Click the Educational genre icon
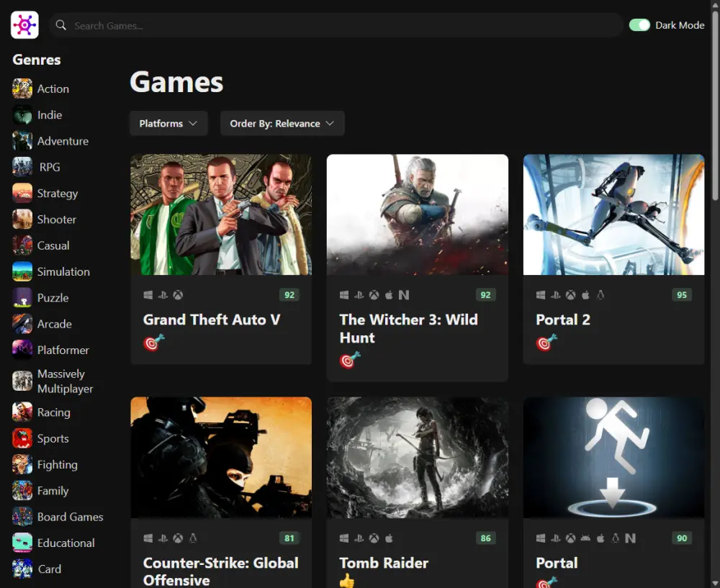Screen dimensions: 720x588 point(22,543)
